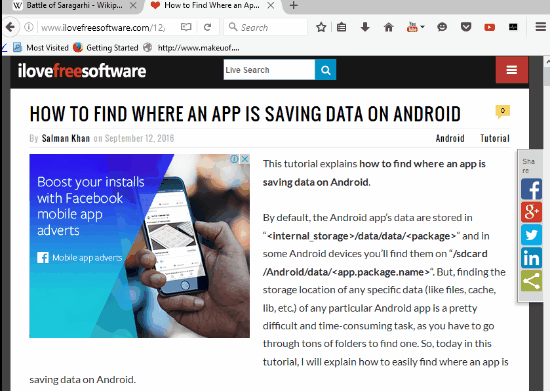Show bookmarks list icon
This screenshot has width=550, height=391.
(x=341, y=27)
